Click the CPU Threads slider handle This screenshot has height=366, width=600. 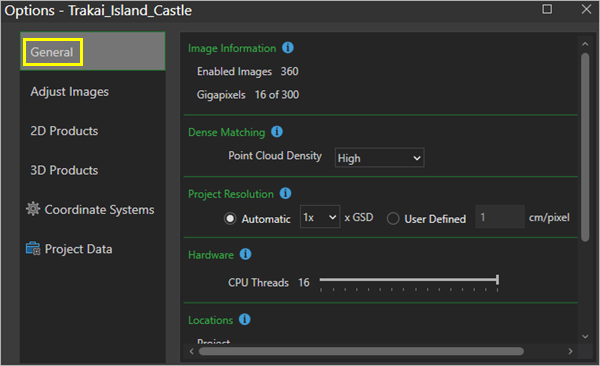click(497, 280)
